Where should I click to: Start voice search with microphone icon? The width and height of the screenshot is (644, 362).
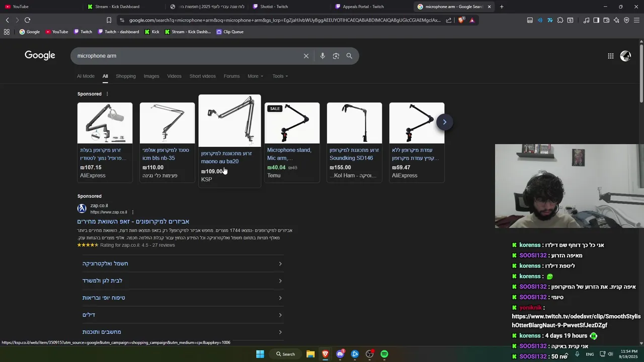[x=323, y=56]
